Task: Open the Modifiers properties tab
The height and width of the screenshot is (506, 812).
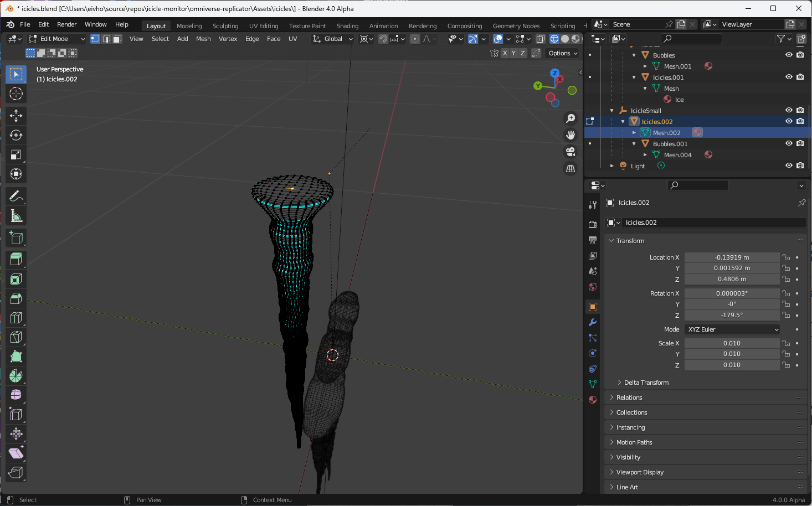Action: tap(593, 322)
